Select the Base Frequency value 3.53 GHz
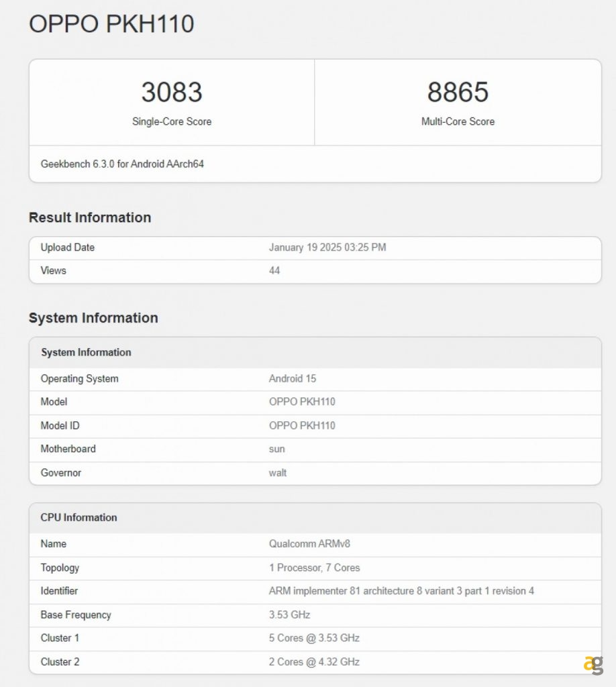Image resolution: width=616 pixels, height=687 pixels. (290, 615)
